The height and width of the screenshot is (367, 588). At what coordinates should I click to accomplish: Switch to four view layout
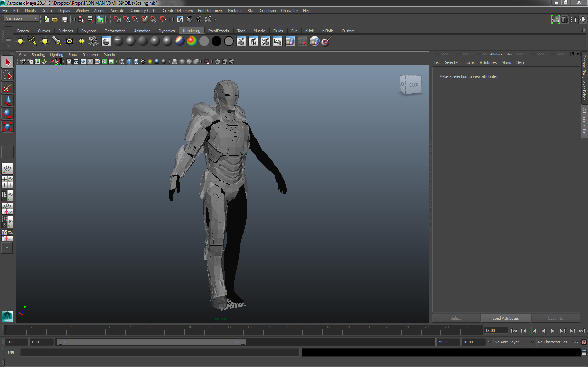click(x=7, y=182)
